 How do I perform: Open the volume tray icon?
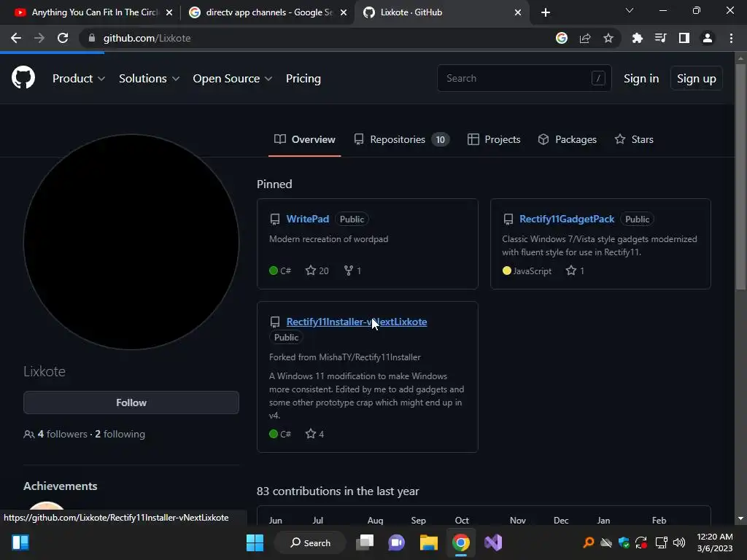679,542
